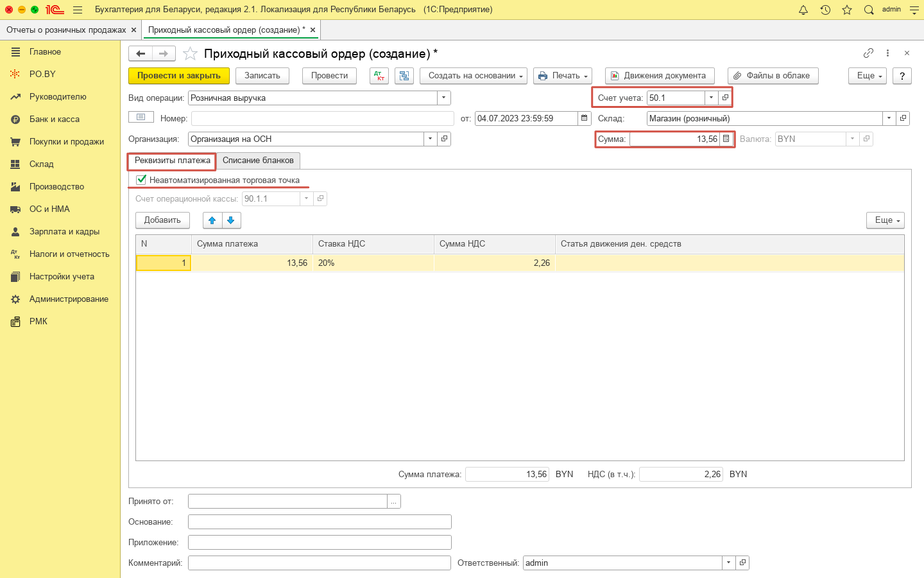The image size is (924, 578).
Task: Click the Добавить button above table
Action: point(162,220)
